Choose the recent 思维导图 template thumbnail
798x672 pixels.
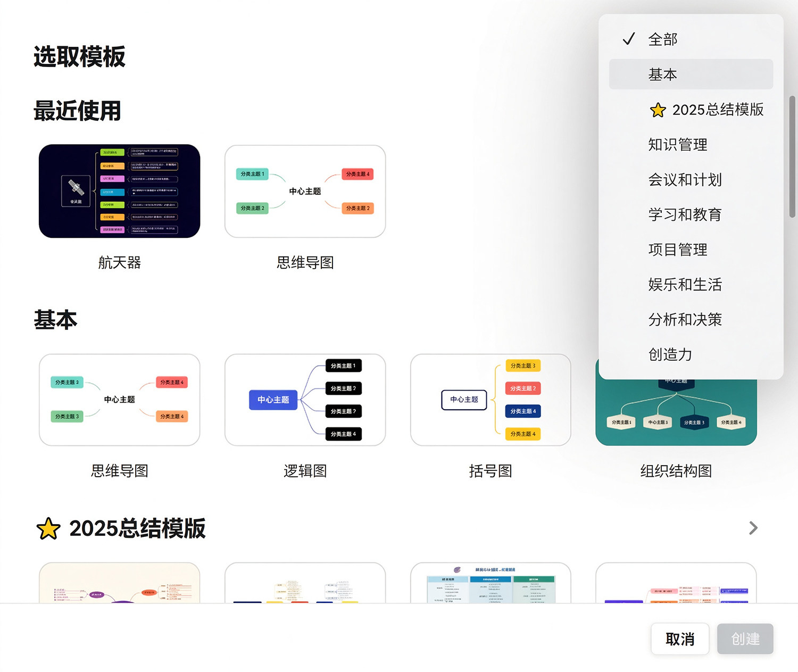[x=305, y=191]
